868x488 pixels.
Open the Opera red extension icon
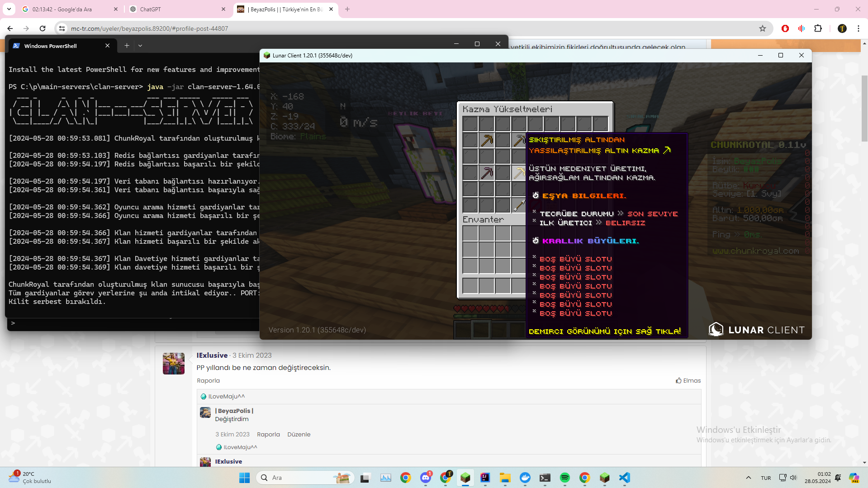click(x=785, y=28)
